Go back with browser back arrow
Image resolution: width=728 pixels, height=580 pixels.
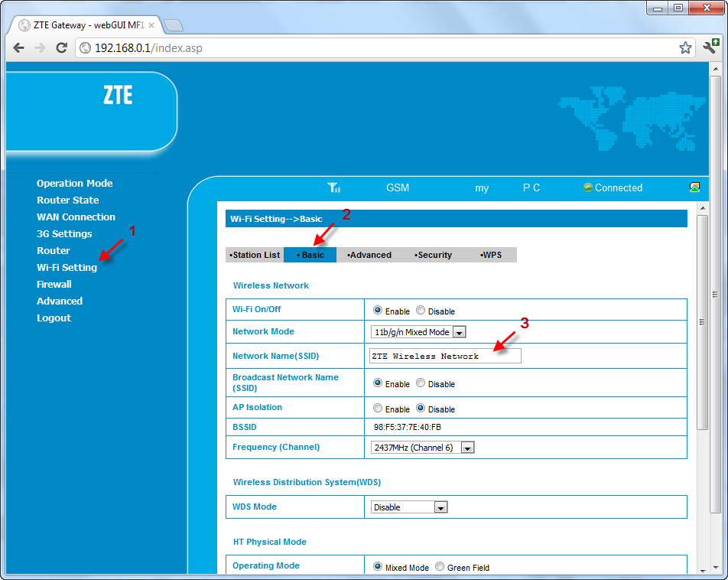[x=18, y=48]
